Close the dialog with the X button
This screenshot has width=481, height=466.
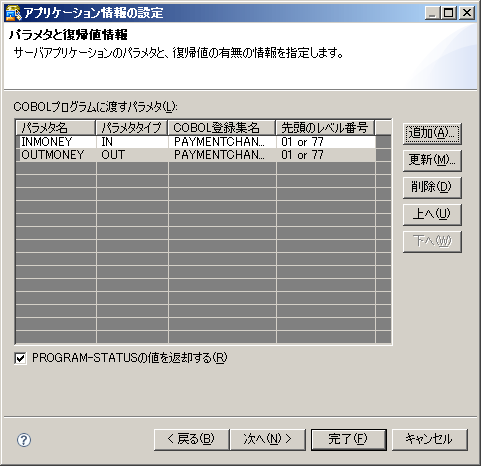466,13
